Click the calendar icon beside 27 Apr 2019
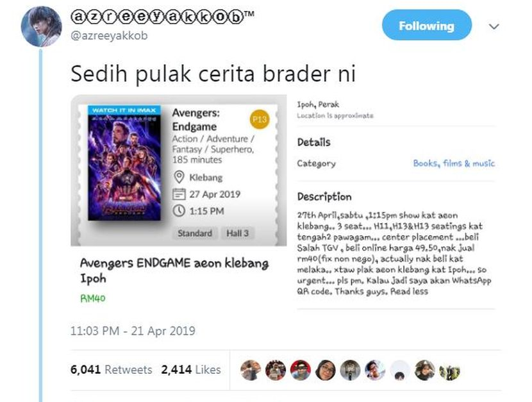The height and width of the screenshot is (402, 532). click(x=179, y=194)
